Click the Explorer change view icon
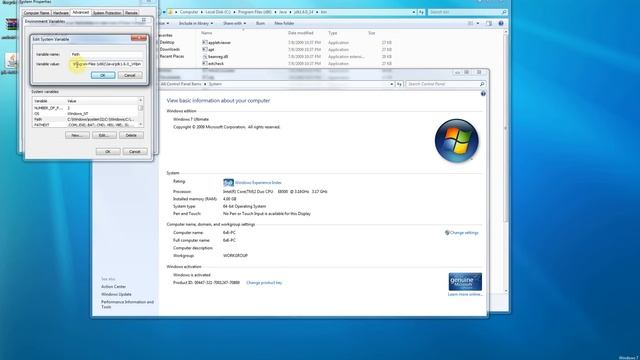640x360 pixels. 470,23
